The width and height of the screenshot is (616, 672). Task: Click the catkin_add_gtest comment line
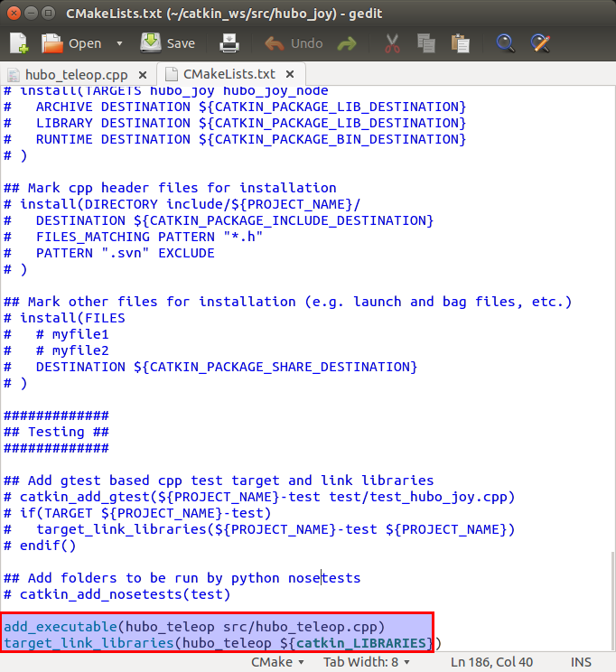259,497
